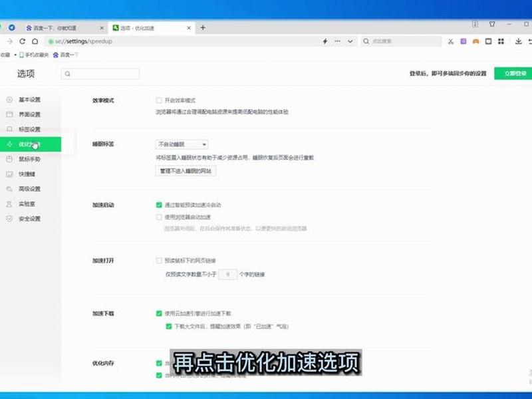Screen dimensions: 532x399
Task: Open the three-dot address bar menu
Action: coord(337,41)
